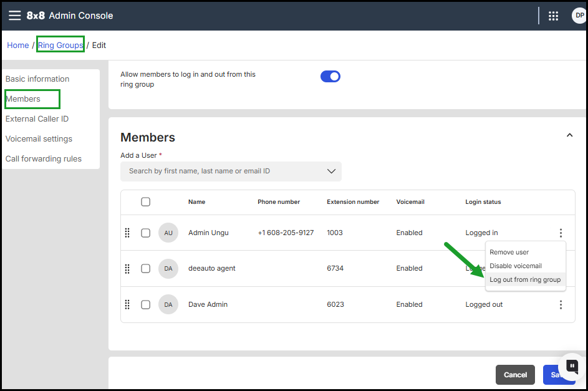The width and height of the screenshot is (588, 391).
Task: Select the Admin Ungu checkbox
Action: click(x=145, y=233)
